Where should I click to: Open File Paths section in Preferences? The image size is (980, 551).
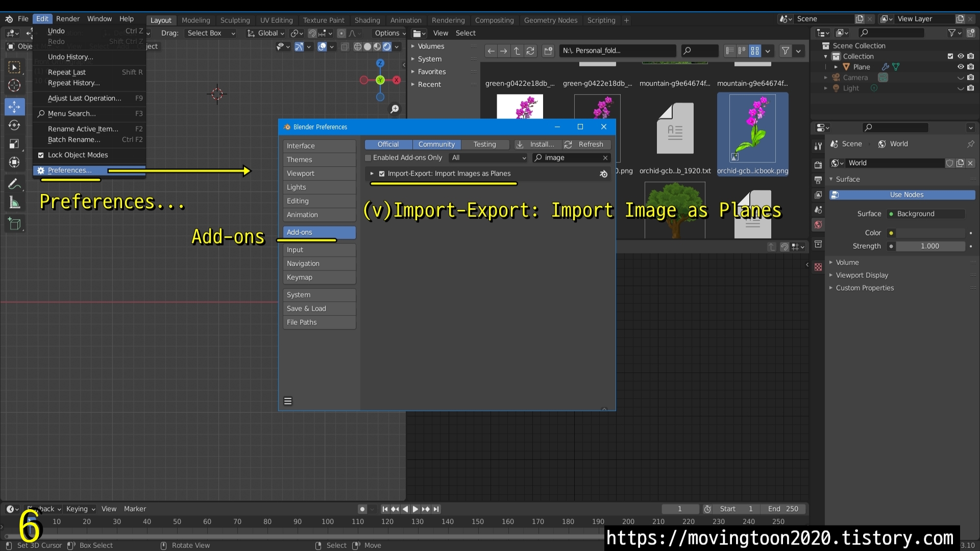point(320,322)
